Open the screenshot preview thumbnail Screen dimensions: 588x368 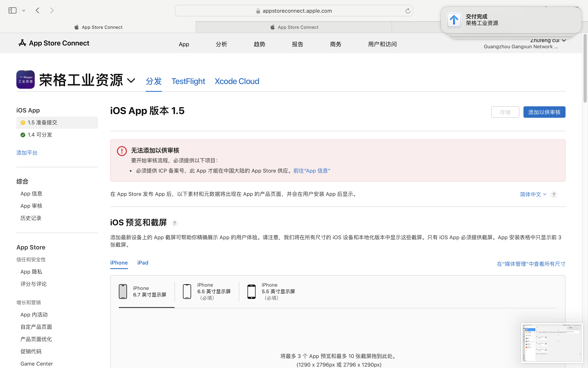(552, 343)
